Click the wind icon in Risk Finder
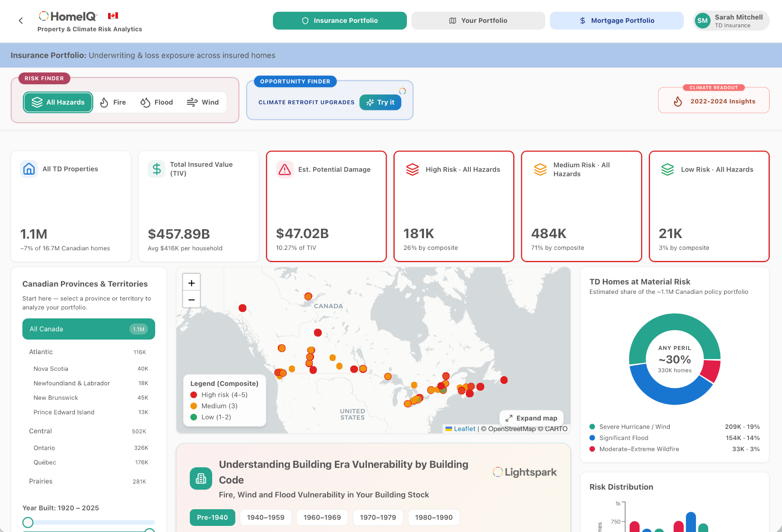 (192, 102)
